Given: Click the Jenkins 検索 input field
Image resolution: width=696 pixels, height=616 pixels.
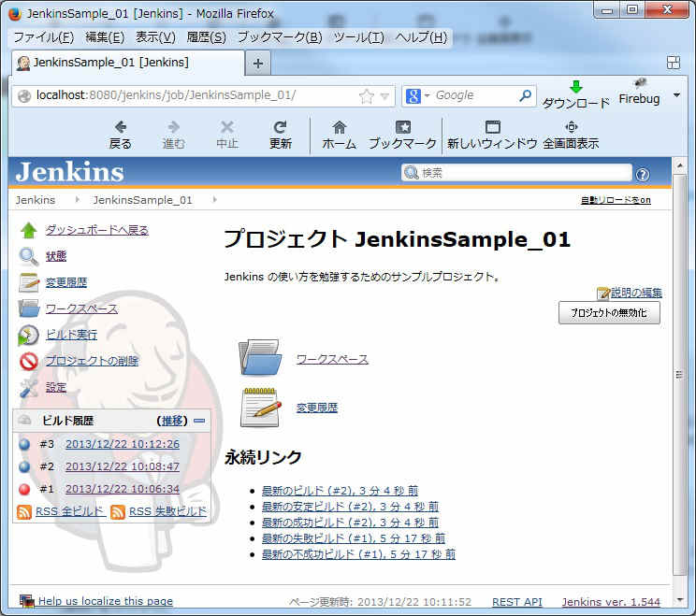Looking at the screenshot, I should coord(516,173).
